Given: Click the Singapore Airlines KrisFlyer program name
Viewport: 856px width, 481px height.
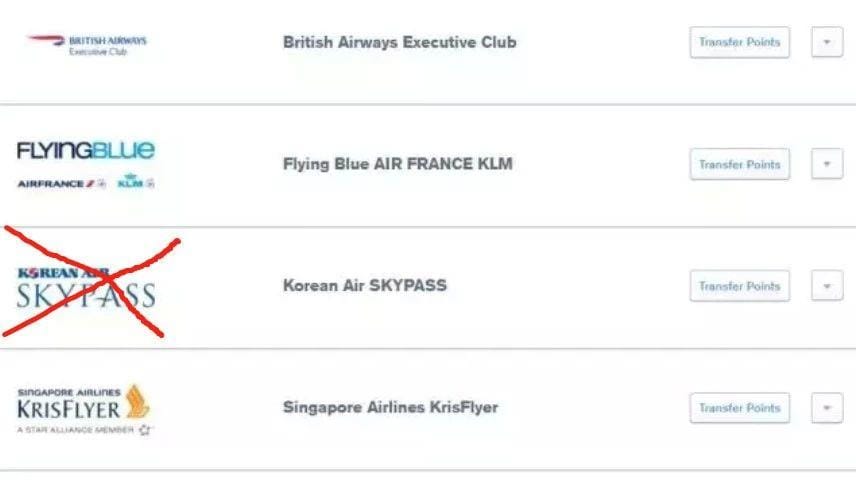Looking at the screenshot, I should 390,408.
